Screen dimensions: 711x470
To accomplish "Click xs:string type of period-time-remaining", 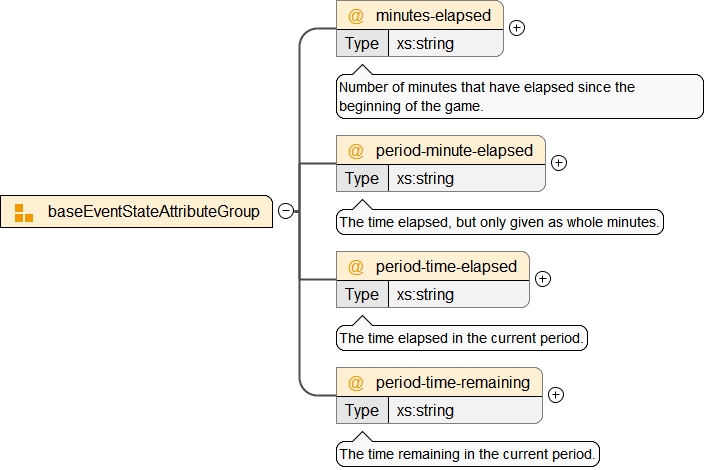I will pos(425,410).
